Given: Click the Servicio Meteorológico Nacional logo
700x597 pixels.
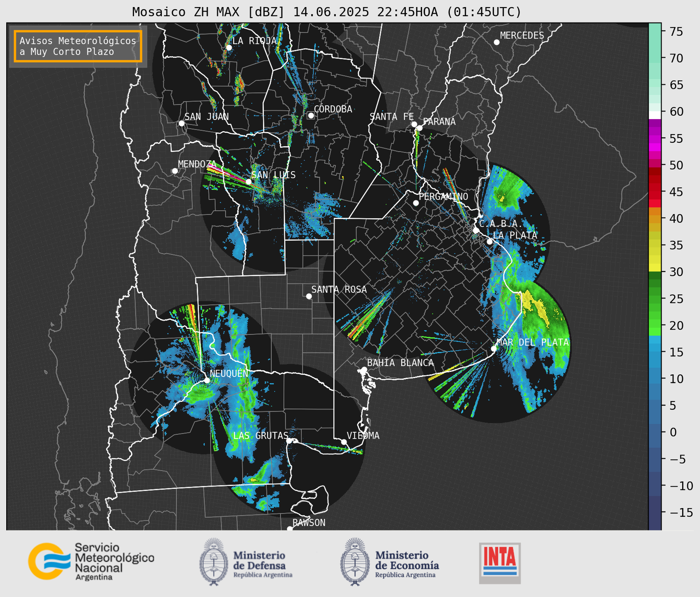Looking at the screenshot, I should [x=91, y=561].
